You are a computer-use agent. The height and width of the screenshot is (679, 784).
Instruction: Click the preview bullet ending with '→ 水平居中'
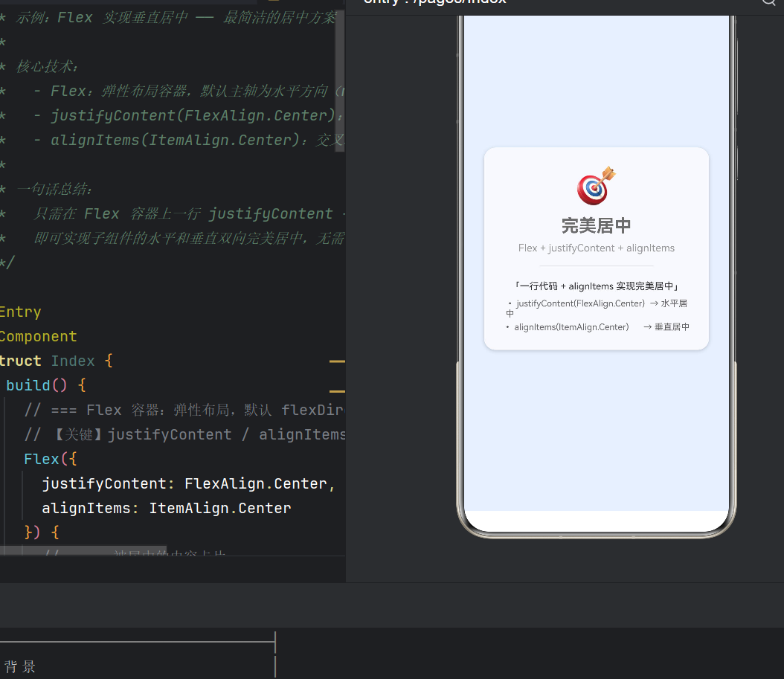click(597, 308)
